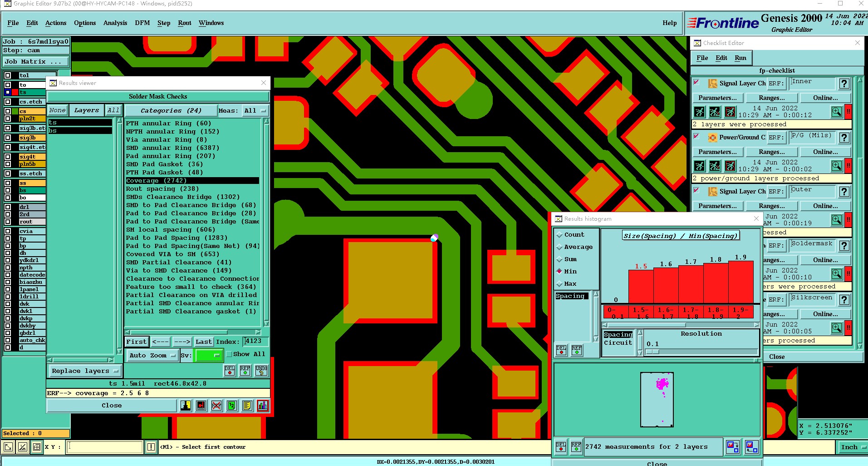
Task: Click the Index input field showing 4123
Action: tap(256, 341)
